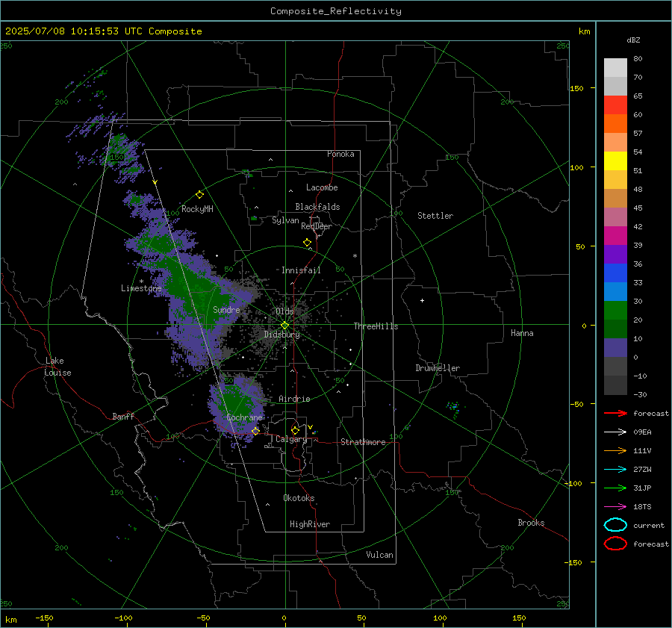The width and height of the screenshot is (672, 628).
Task: Click the Composite_Reflectivity title text
Action: click(x=335, y=11)
